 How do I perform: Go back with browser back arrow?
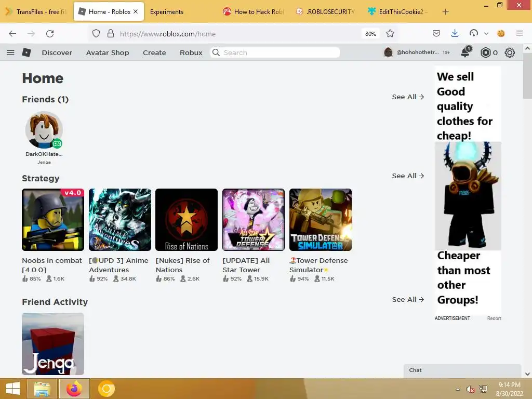tap(12, 34)
